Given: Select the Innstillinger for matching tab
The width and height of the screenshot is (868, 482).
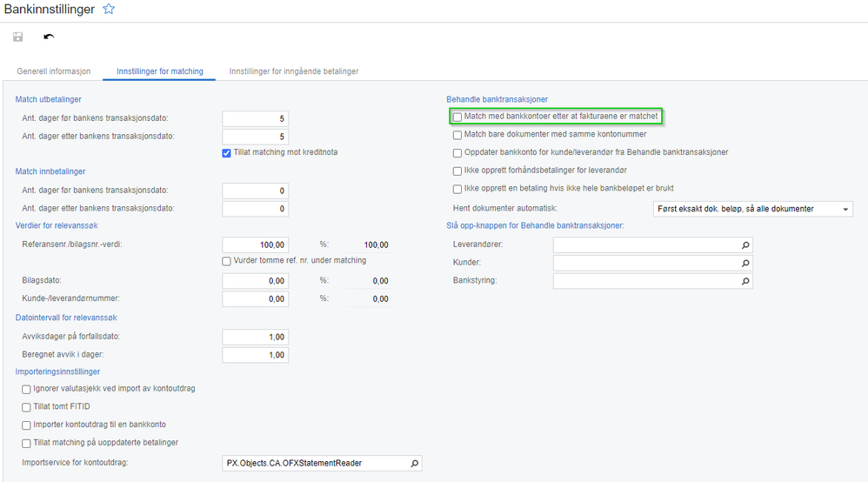Looking at the screenshot, I should click(x=159, y=71).
